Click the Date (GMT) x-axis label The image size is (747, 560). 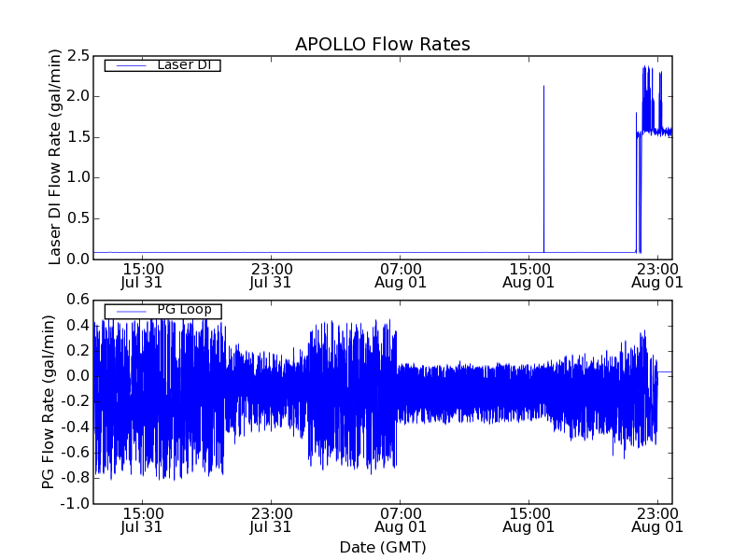[x=382, y=547]
